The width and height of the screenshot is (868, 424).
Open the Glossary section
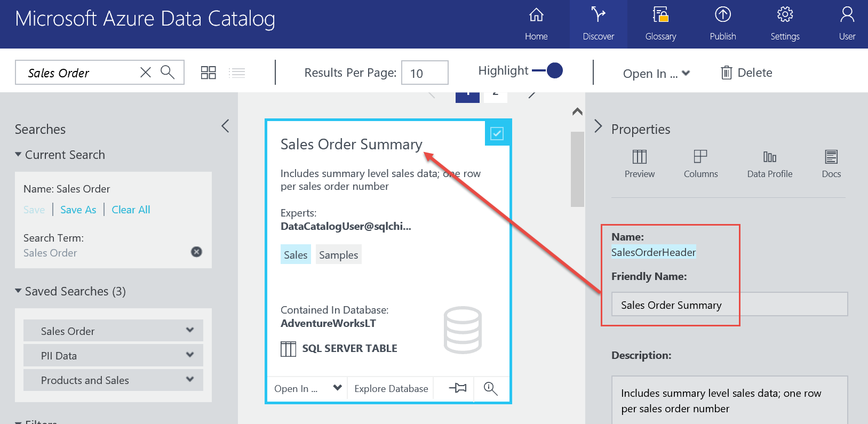[660, 24]
